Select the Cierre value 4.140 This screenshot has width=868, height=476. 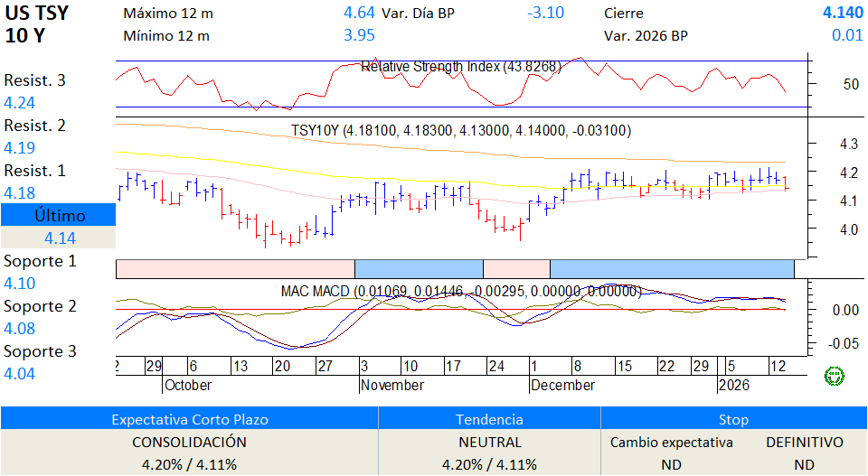[842, 13]
